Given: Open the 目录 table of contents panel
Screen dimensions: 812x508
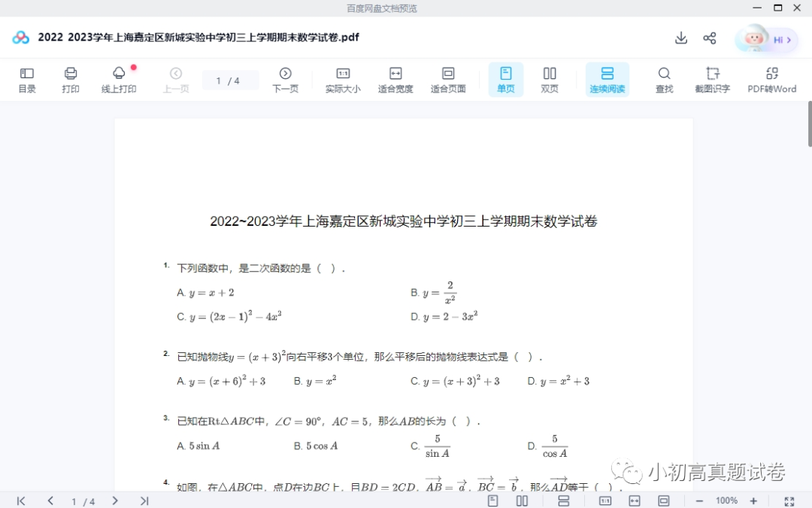Looking at the screenshot, I should click(27, 80).
